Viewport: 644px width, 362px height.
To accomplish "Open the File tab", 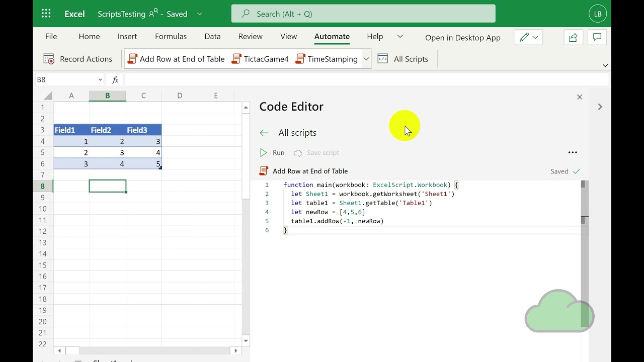I will 51,37.
